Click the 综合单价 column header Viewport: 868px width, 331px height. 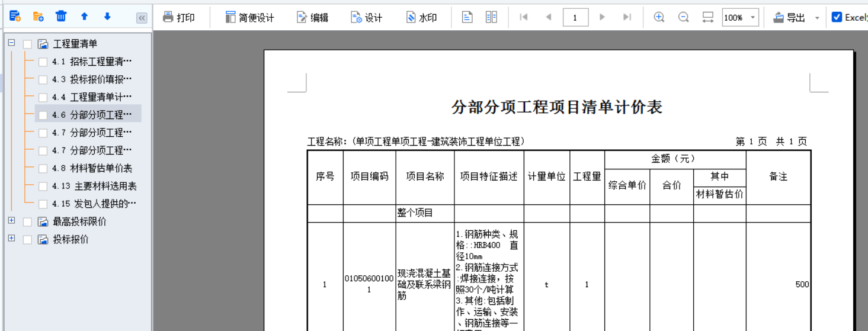coord(627,185)
